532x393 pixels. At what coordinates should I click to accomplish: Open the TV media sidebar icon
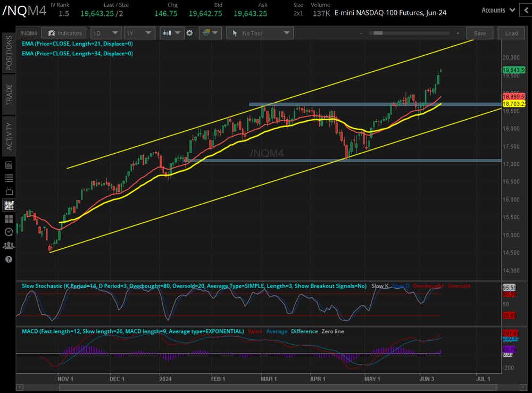pyautogui.click(x=9, y=191)
